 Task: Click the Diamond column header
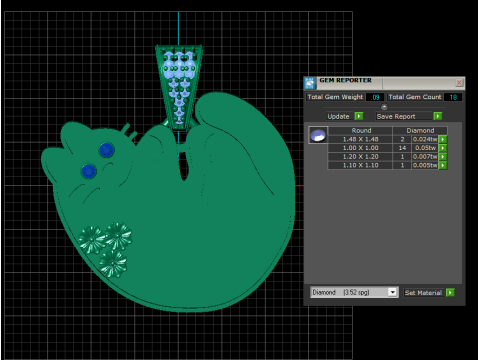pyautogui.click(x=420, y=131)
